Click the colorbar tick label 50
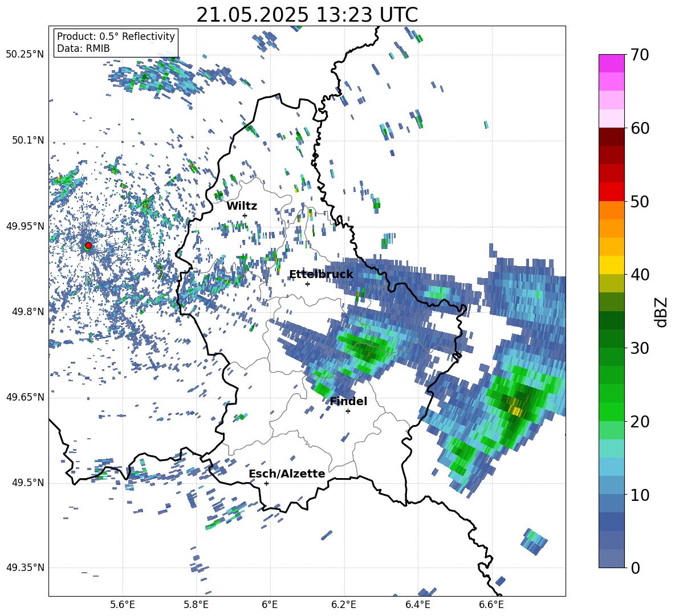 (x=640, y=201)
